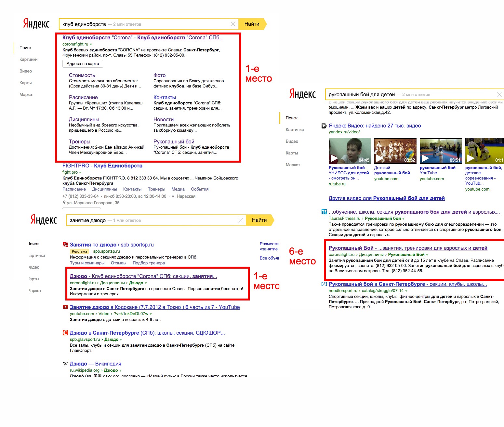This screenshot has height=427, width=504.
Task: Open the 03:51 'рукопашный бой - YouTube' thumbnail
Action: click(x=441, y=151)
